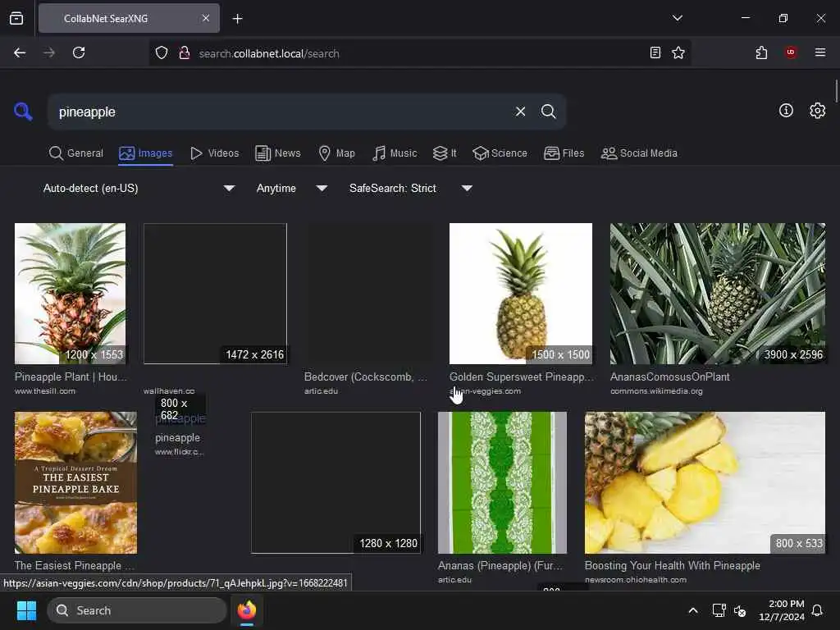
Task: Open AnanasComosusOnPlant wikimedia thumbnail
Action: (x=718, y=294)
